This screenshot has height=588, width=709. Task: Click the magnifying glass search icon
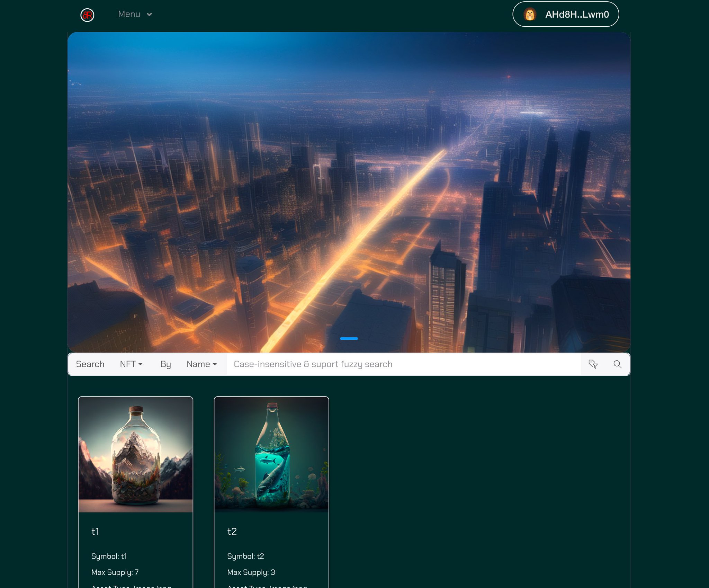[617, 364]
